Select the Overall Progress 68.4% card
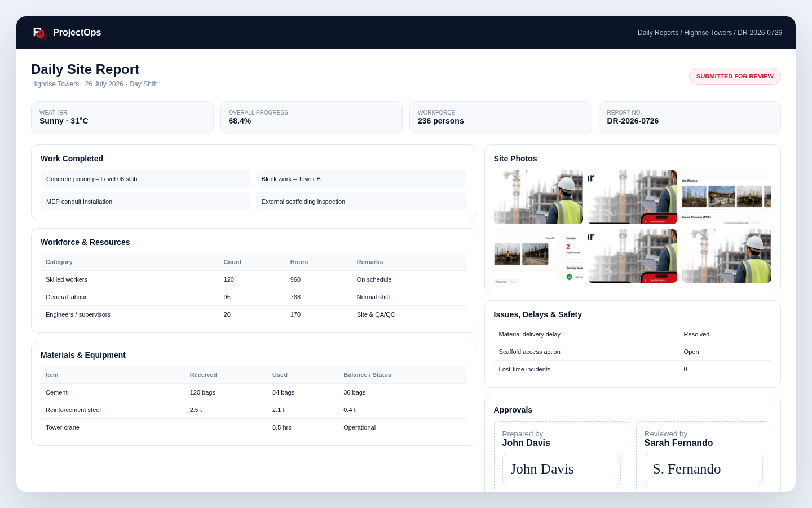The height and width of the screenshot is (508, 812). [x=311, y=117]
